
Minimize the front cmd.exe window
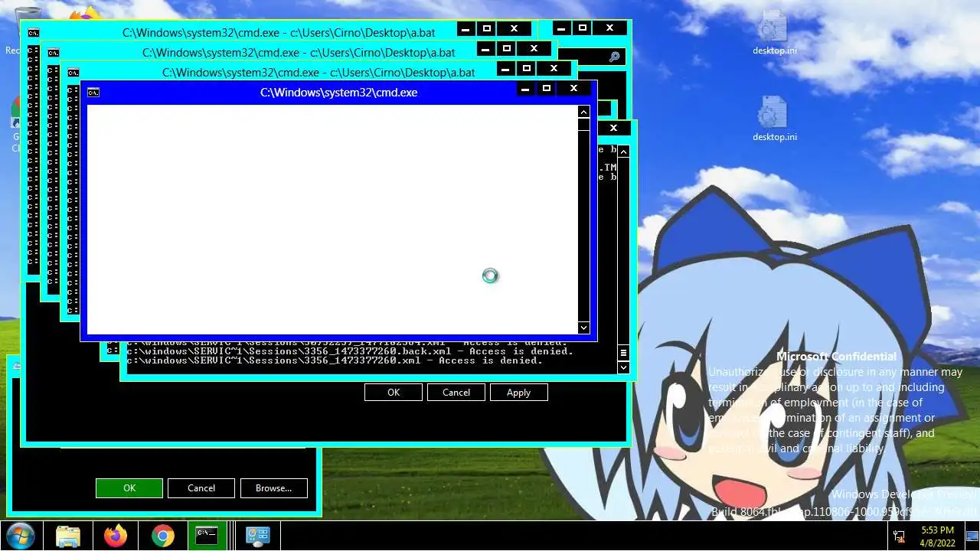[x=525, y=89]
